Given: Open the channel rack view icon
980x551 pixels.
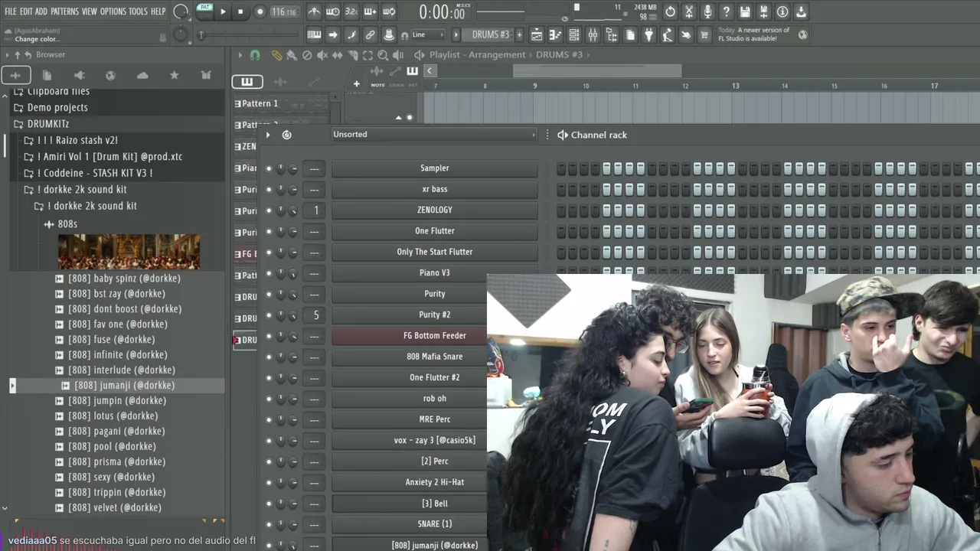Looking at the screenshot, I should (x=574, y=35).
